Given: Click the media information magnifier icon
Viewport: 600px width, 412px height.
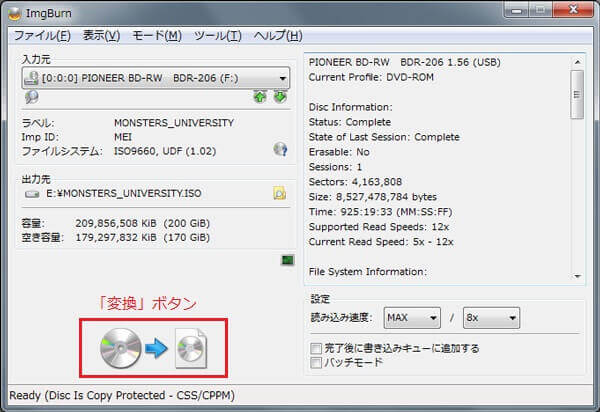Looking at the screenshot, I should [31, 97].
